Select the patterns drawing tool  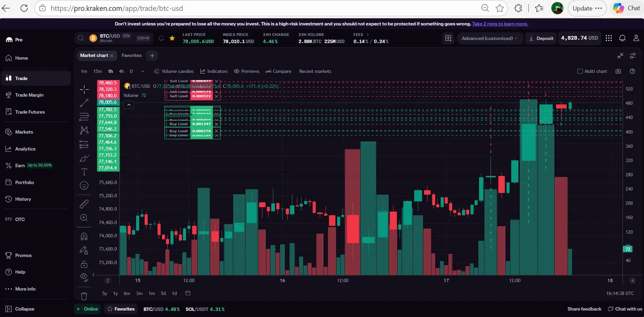(84, 130)
